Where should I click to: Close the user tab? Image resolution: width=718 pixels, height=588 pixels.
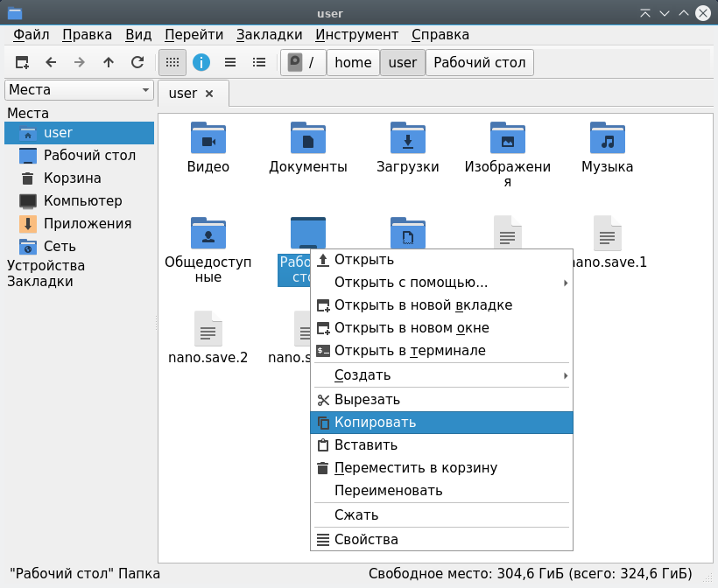click(209, 94)
